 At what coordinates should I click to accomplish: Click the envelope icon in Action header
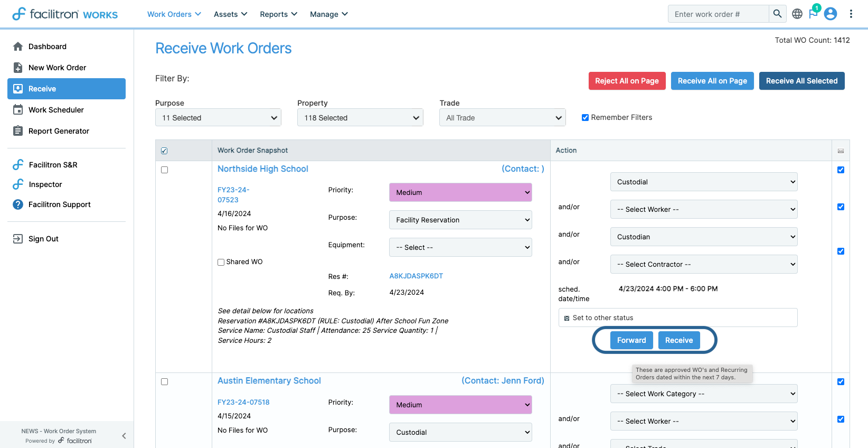pyautogui.click(x=841, y=151)
